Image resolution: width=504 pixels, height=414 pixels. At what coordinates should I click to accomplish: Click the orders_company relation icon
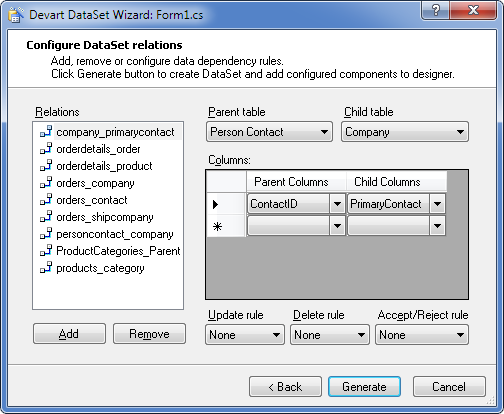click(46, 182)
